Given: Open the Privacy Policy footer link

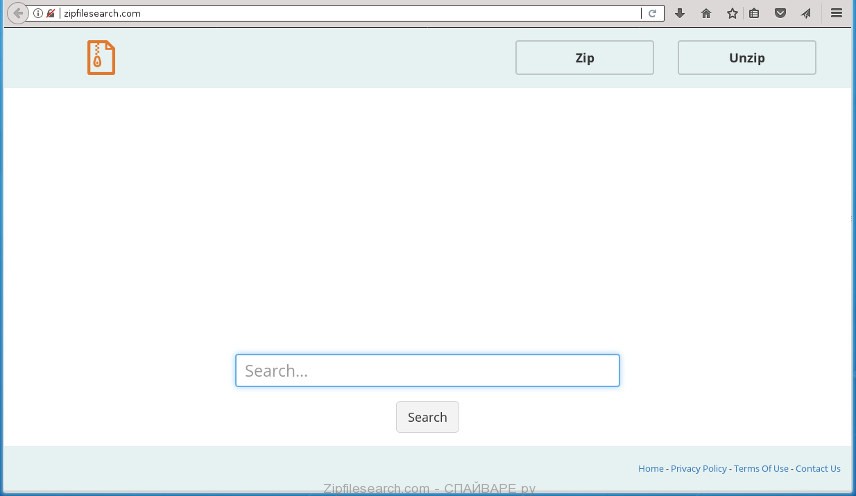Looking at the screenshot, I should (699, 468).
